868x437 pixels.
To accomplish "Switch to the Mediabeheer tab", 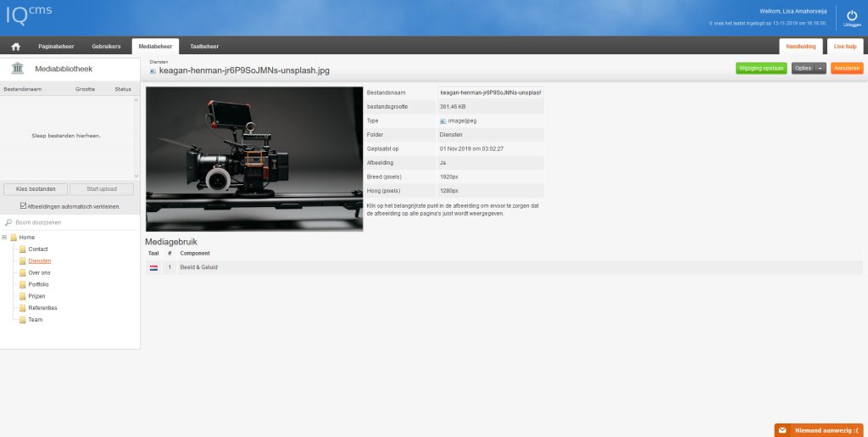I will click(156, 47).
